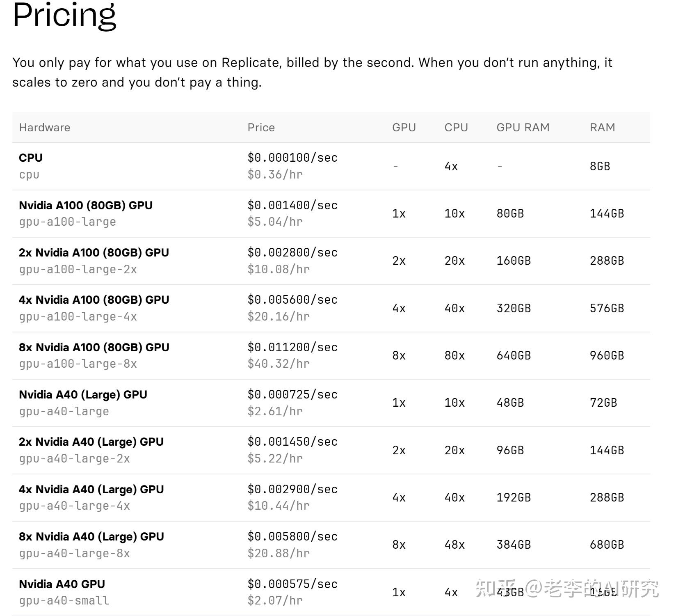Image resolution: width=676 pixels, height=616 pixels.
Task: Select the CPU hardware row title
Action: 31,158
